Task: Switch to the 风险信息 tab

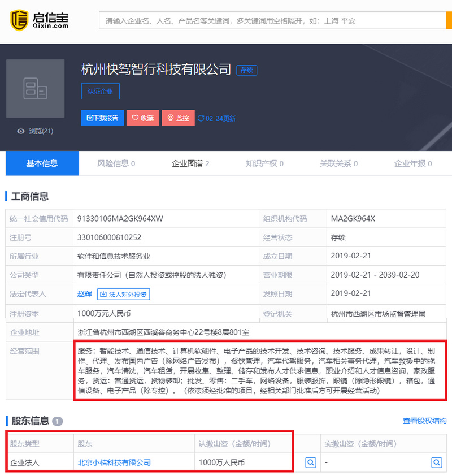Action: [116, 163]
